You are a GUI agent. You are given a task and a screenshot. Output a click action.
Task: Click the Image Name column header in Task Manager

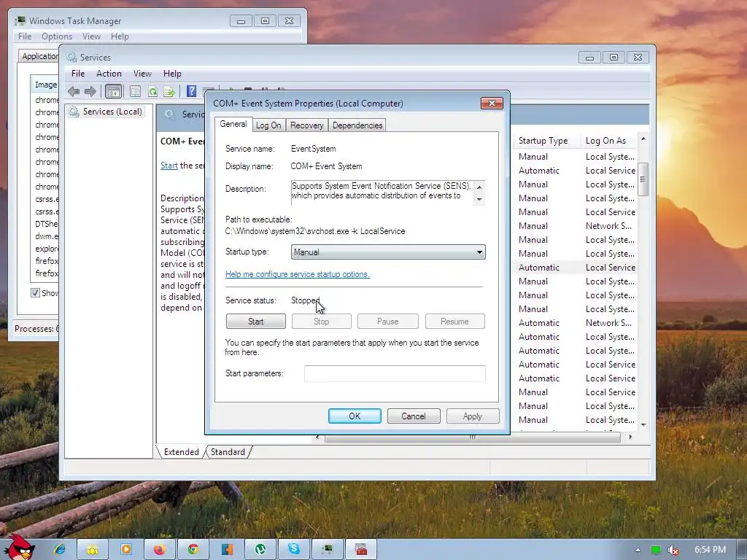point(46,85)
